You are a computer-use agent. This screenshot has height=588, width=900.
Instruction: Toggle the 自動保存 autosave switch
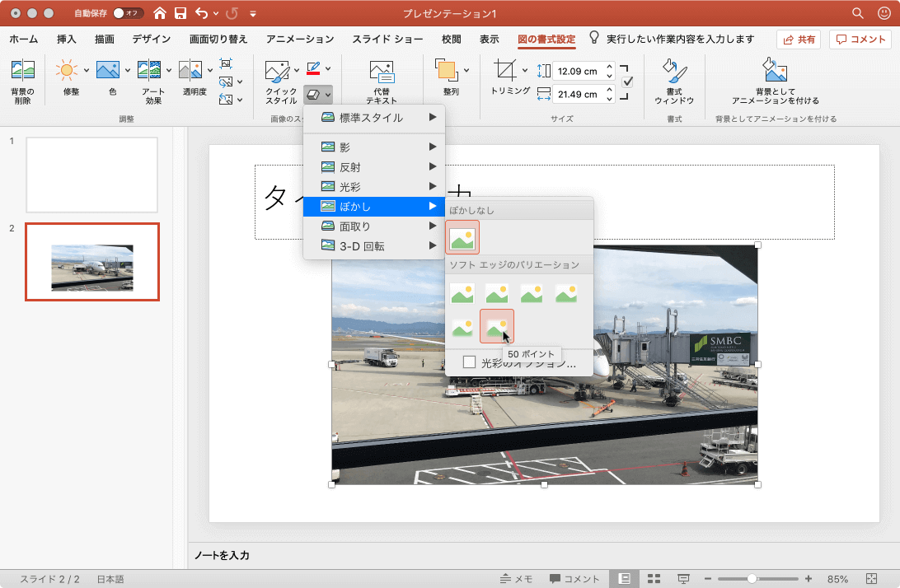click(128, 13)
